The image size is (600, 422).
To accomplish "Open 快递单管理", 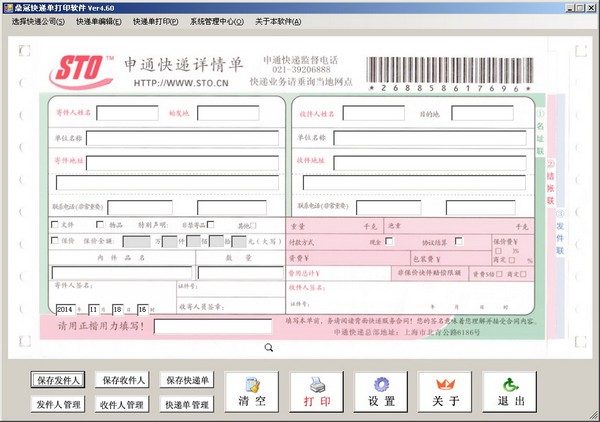I will coord(187,404).
